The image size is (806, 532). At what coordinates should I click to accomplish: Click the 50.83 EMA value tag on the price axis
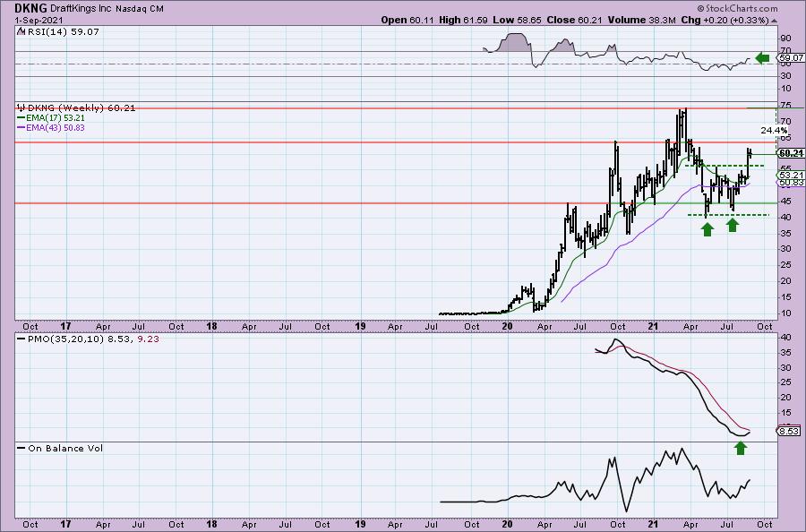[x=791, y=183]
